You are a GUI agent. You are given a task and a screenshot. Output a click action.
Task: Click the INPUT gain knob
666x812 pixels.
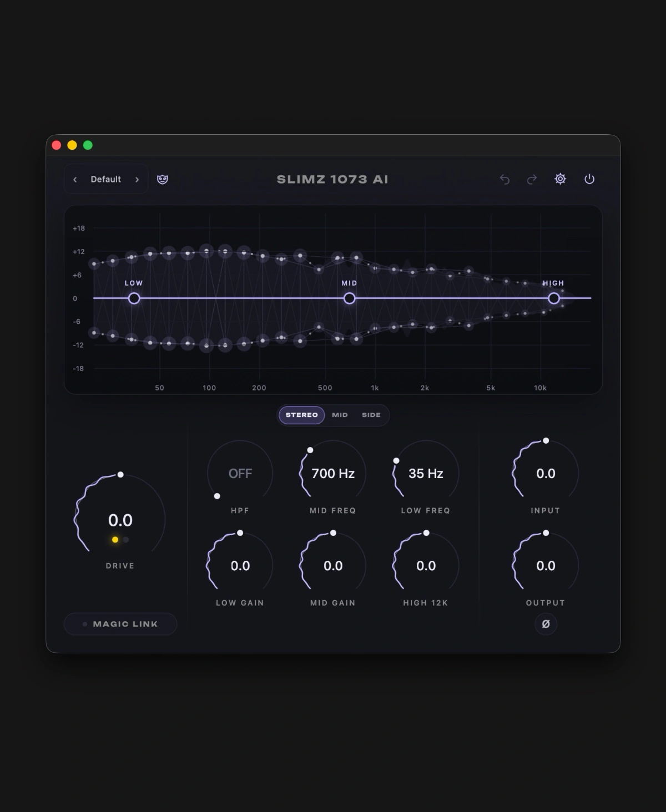pos(546,473)
